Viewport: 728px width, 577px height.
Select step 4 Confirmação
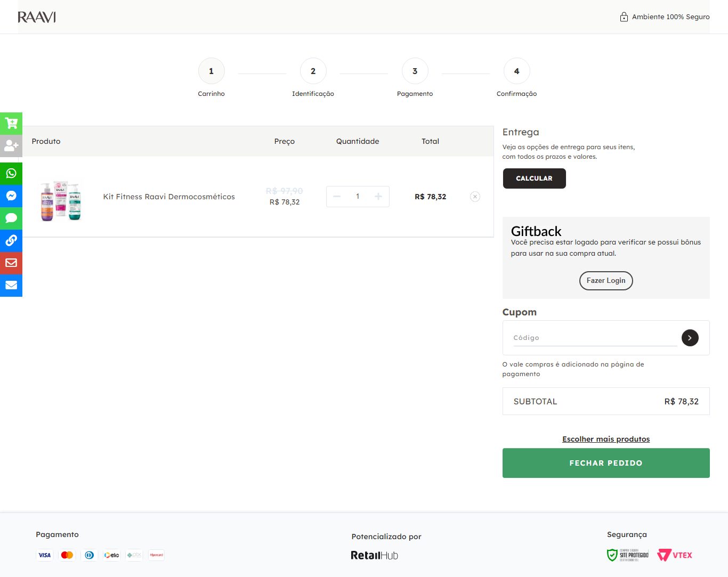pyautogui.click(x=516, y=71)
